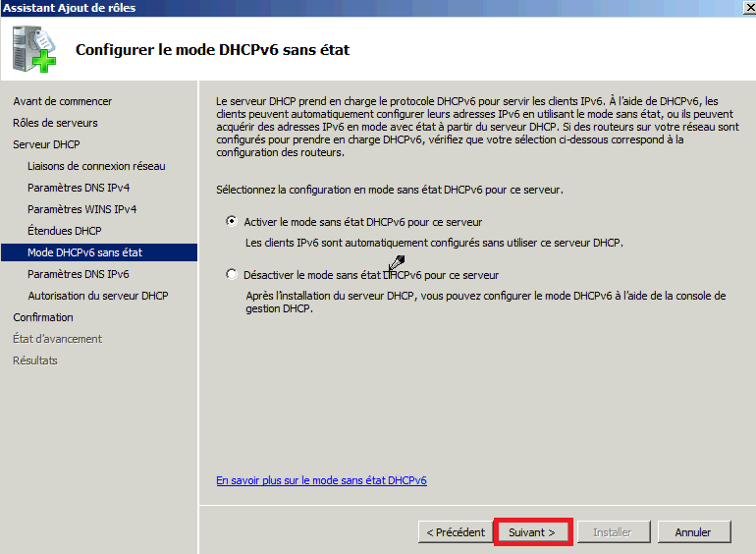Select 'Mode DHCPv6 sans état' sidebar item
This screenshot has height=554, width=756.
(99, 252)
